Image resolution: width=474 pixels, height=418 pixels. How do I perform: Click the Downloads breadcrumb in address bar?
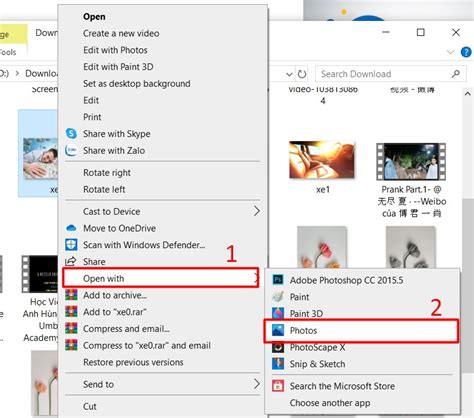click(x=42, y=73)
